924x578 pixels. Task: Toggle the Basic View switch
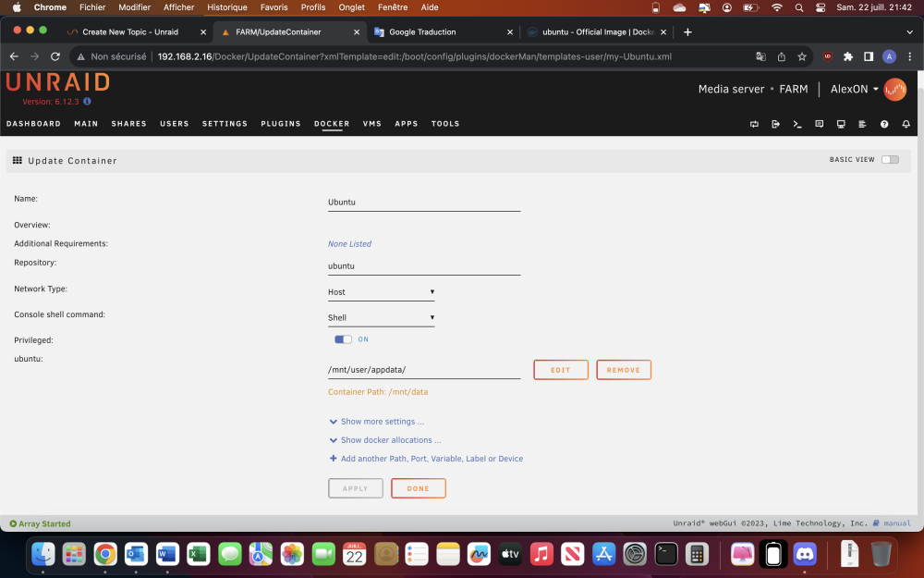click(890, 160)
